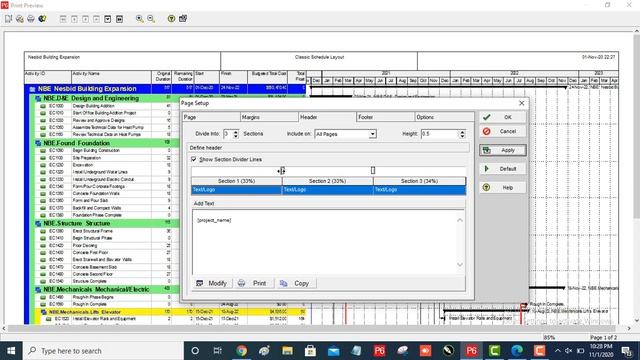Click the Section 1 (33%) column header
The height and width of the screenshot is (360, 640).
pos(236,181)
